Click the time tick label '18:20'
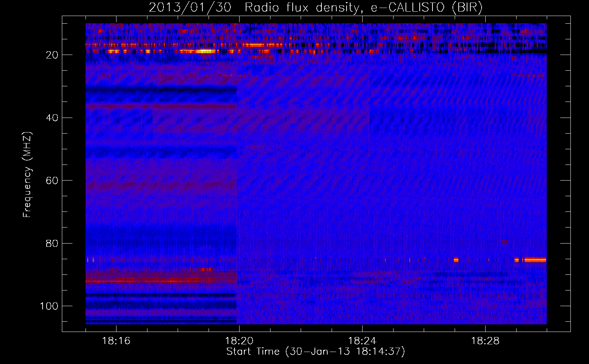This screenshot has width=589, height=364. [239, 341]
